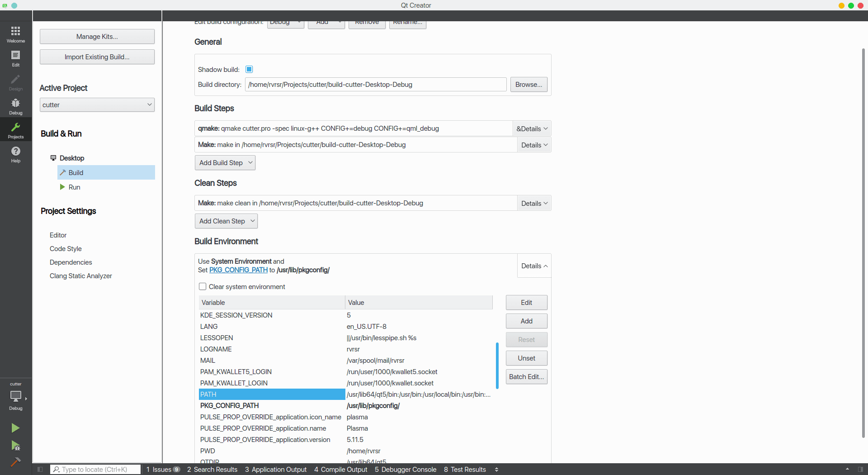Open Test Results pane
This screenshot has height=475, width=868.
coord(465,470)
